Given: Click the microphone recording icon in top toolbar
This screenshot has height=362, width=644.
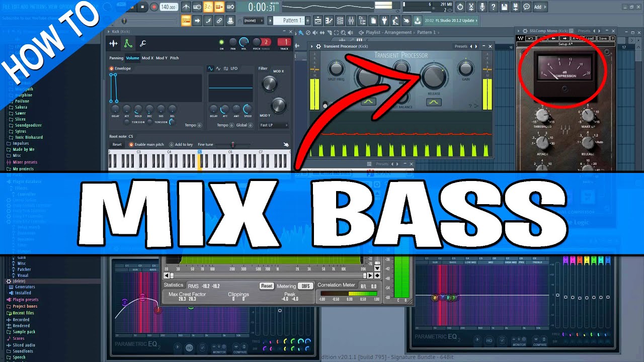Looking at the screenshot, I should click(482, 7).
